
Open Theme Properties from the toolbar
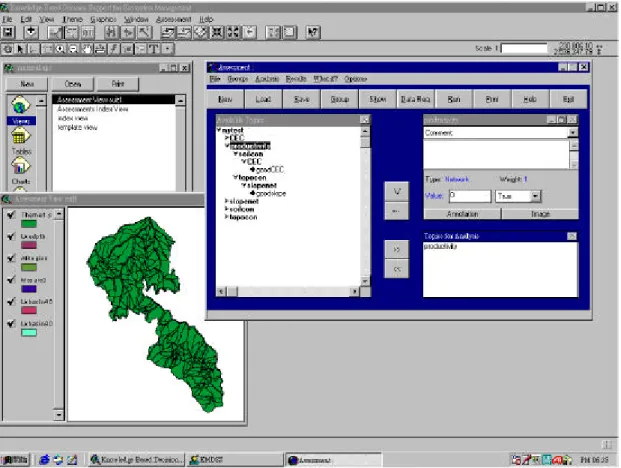(x=55, y=32)
